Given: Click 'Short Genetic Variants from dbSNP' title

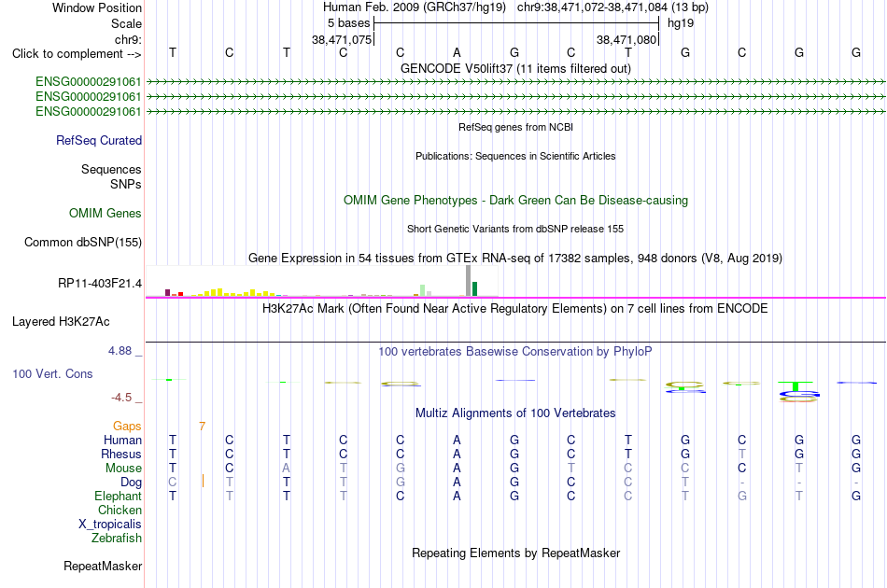Looking at the screenshot, I should [515, 229].
